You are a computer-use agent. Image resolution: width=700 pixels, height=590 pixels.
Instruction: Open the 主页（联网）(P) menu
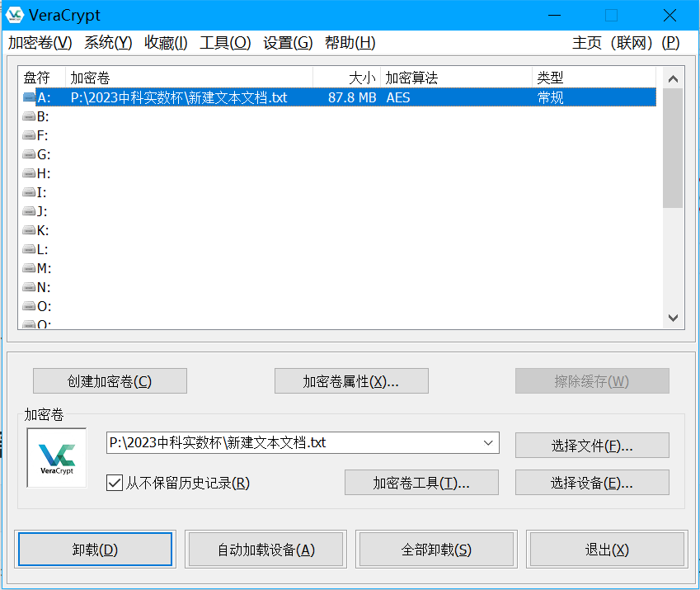(626, 43)
